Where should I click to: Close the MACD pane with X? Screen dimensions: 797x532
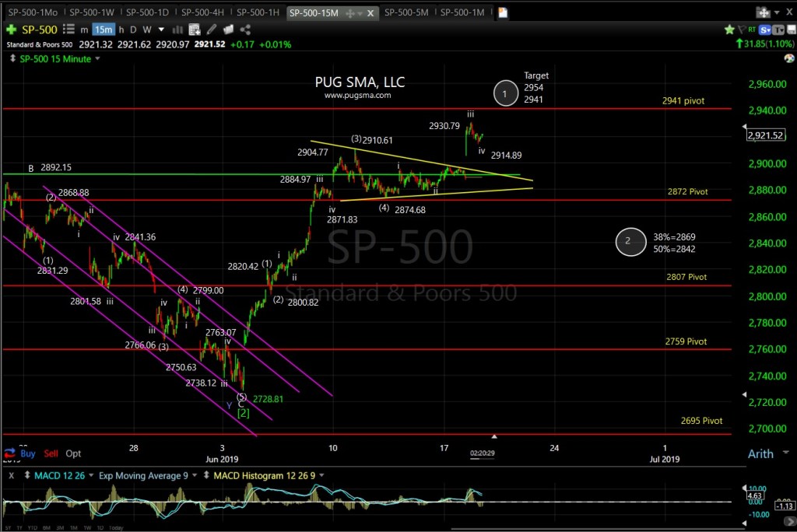click(x=11, y=475)
